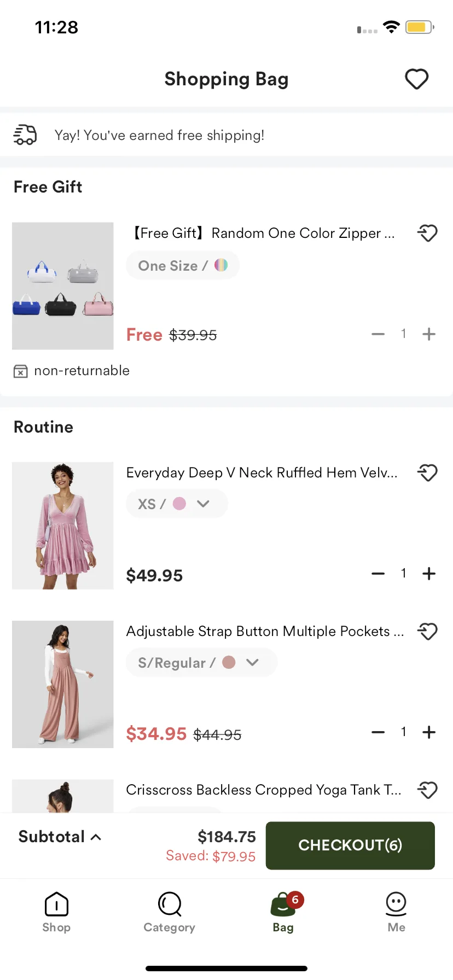Increase quantity of Adjustable Strap jumpsuit
This screenshot has width=453, height=980.
pyautogui.click(x=429, y=732)
